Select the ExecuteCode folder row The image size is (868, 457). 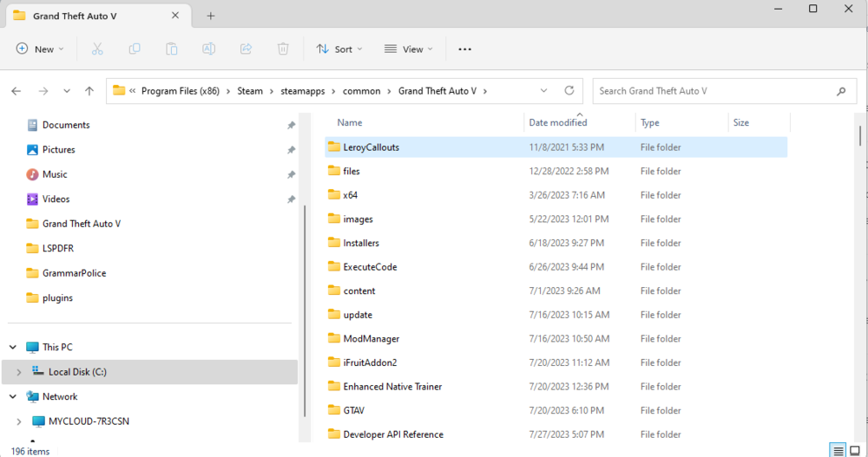pyautogui.click(x=556, y=267)
